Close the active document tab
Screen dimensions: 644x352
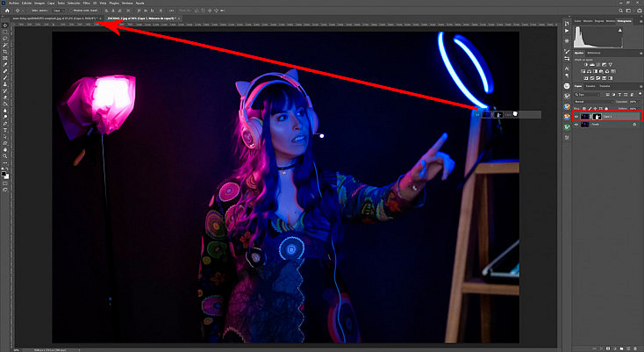coord(180,18)
